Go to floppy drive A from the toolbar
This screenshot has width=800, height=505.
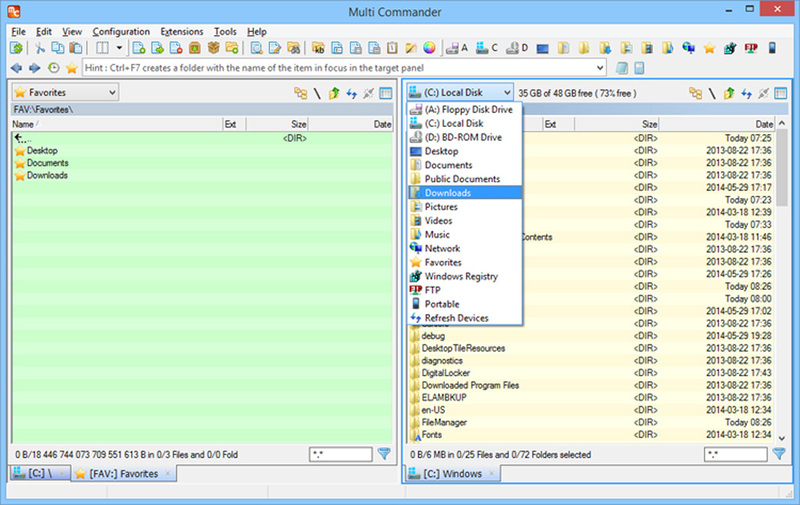(x=457, y=48)
